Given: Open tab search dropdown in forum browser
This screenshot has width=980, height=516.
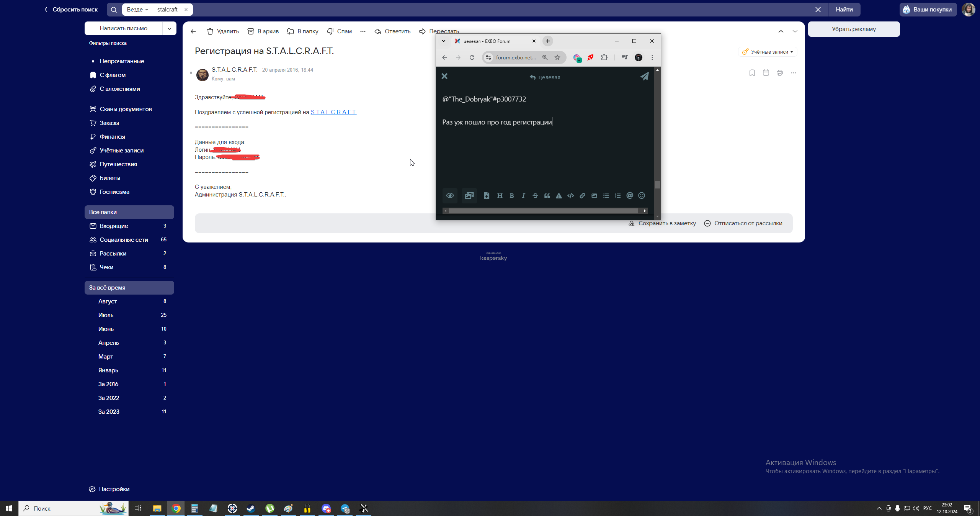Looking at the screenshot, I should pos(444,41).
